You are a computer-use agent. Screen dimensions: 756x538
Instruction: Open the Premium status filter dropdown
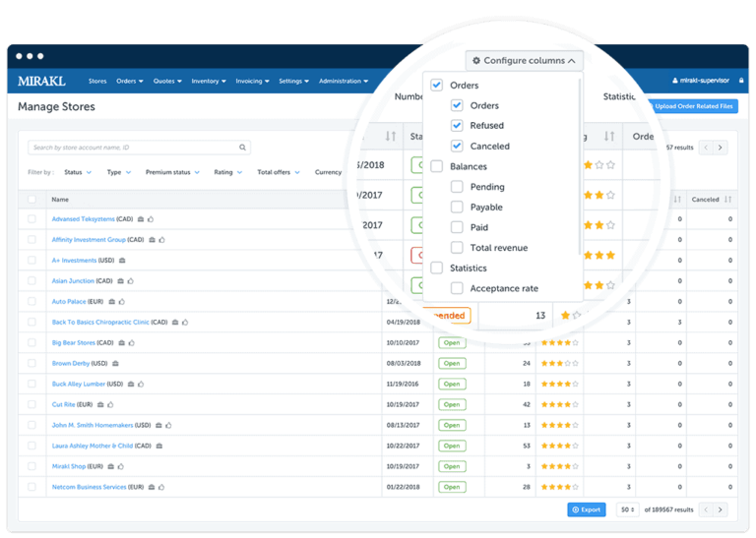[x=170, y=172]
